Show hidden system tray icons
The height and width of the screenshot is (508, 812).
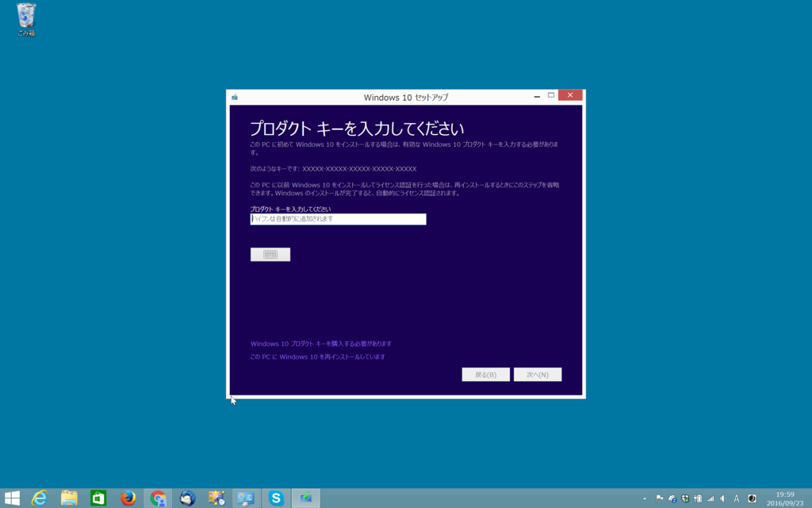[x=645, y=498]
